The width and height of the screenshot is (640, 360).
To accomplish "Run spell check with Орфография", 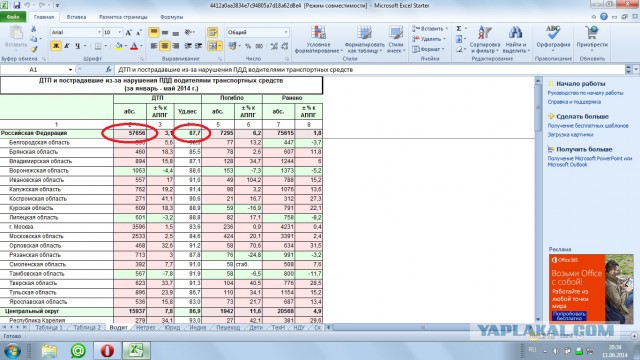I will point(553,37).
